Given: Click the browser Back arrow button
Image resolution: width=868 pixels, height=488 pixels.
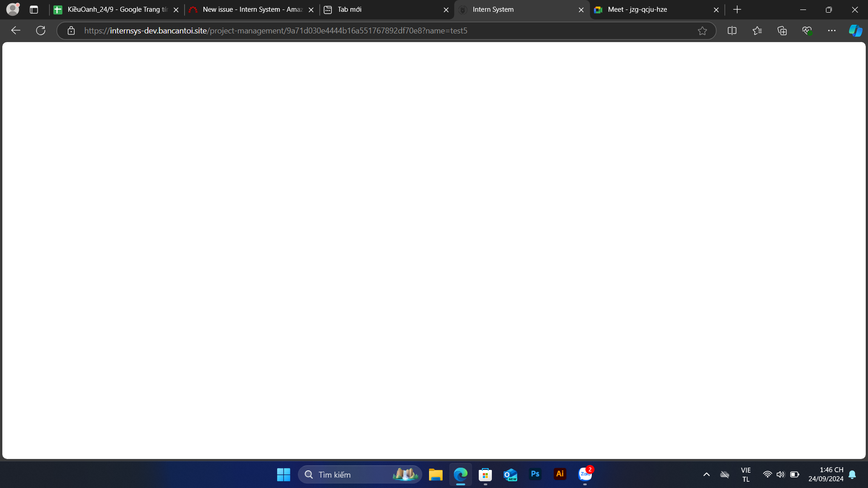Looking at the screenshot, I should 16,31.
